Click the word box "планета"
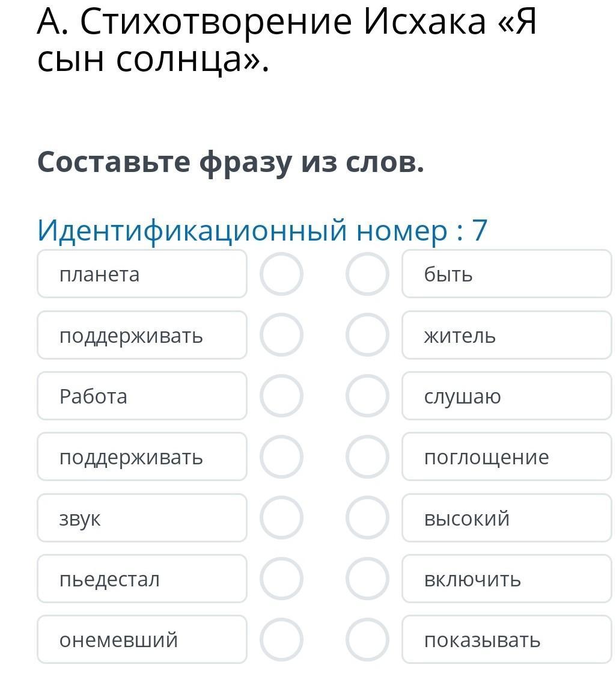This screenshot has width=616, height=682. 142,274
